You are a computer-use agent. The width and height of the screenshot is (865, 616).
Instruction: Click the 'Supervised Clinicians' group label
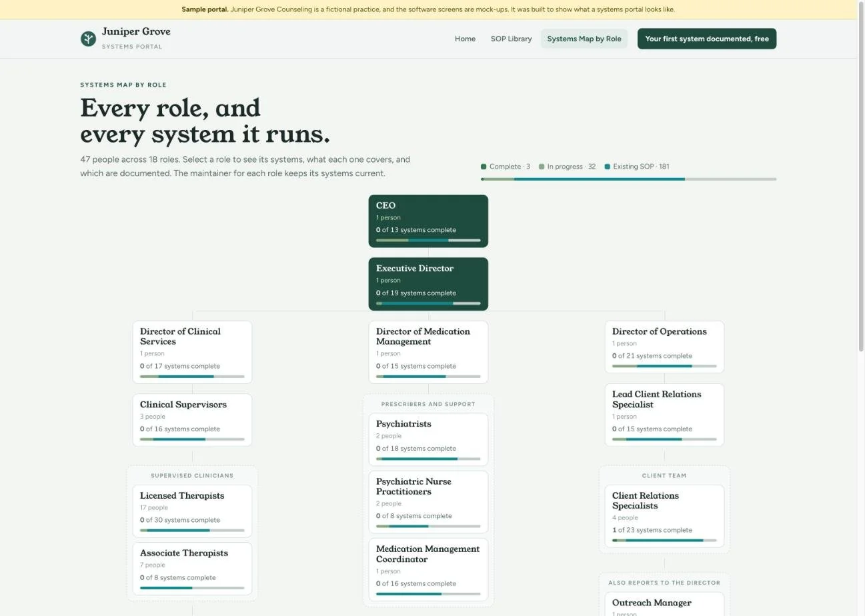point(192,476)
